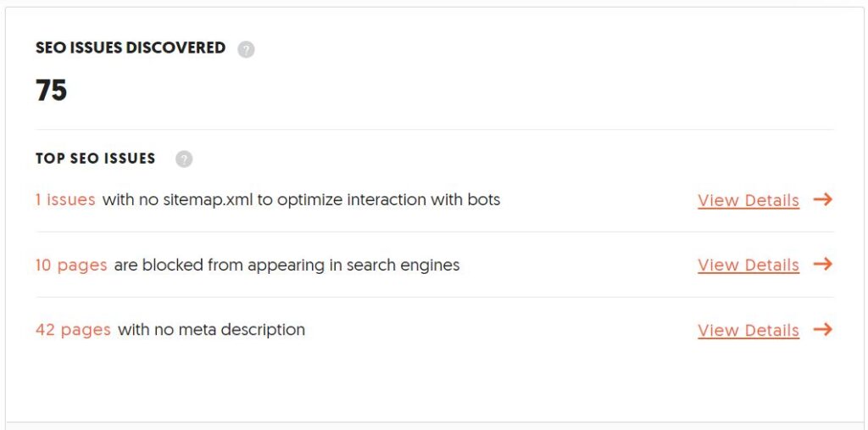868x430 pixels.
Task: Click the 'optimize interaction with bots' text
Action: [388, 199]
